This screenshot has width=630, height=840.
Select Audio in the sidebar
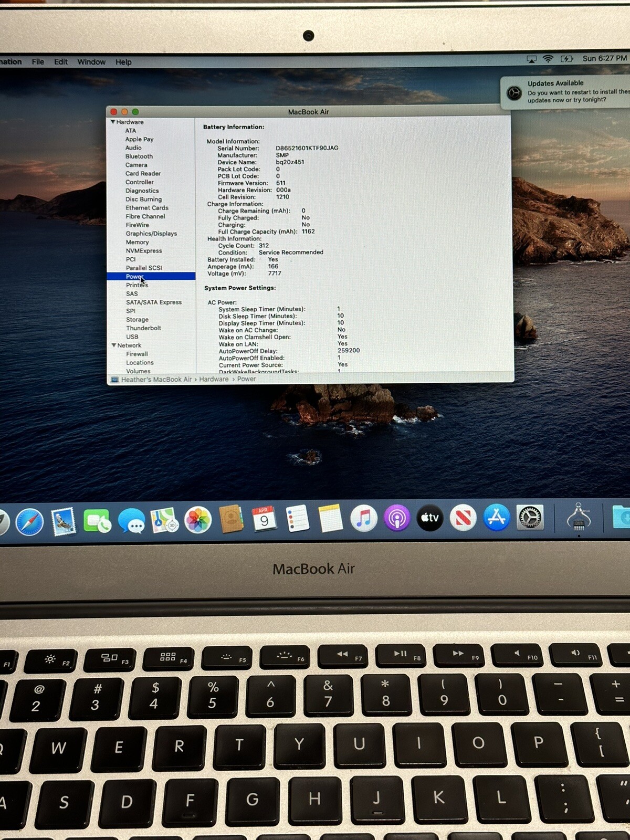(133, 148)
